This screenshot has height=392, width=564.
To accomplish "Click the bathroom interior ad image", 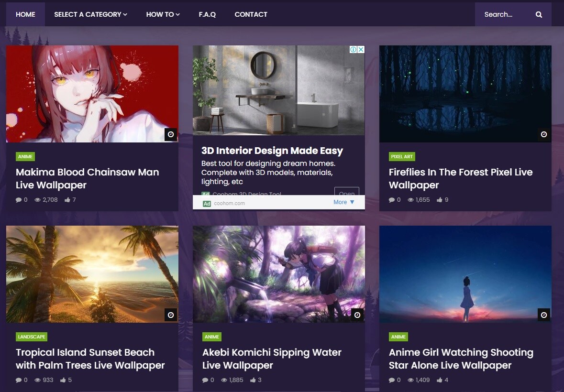I will [279, 90].
